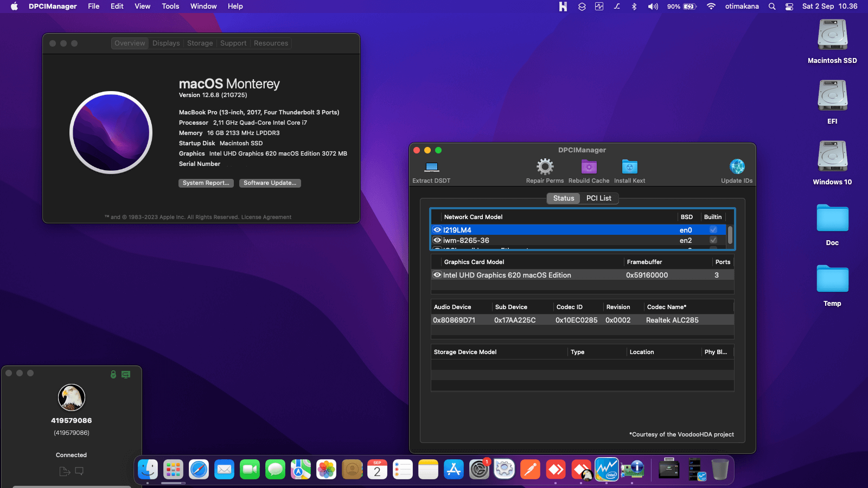Click the 90% battery status indicator

(681, 7)
